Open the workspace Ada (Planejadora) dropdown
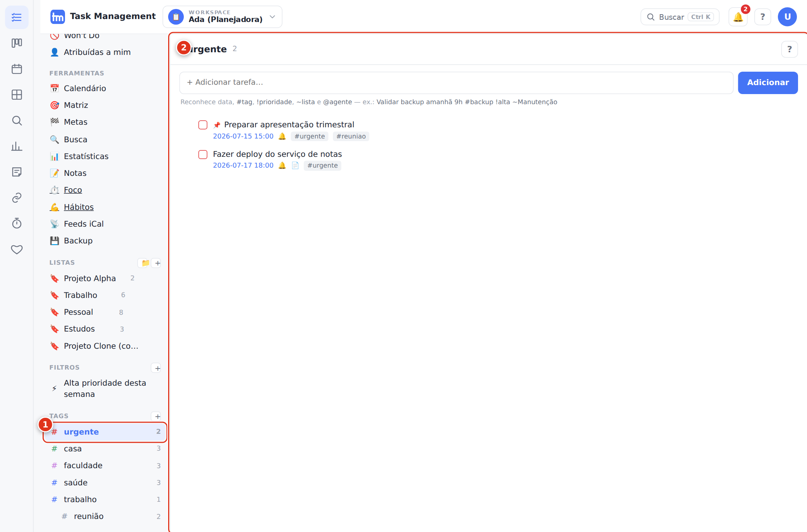Viewport: 807px width, 532px height. [222, 17]
